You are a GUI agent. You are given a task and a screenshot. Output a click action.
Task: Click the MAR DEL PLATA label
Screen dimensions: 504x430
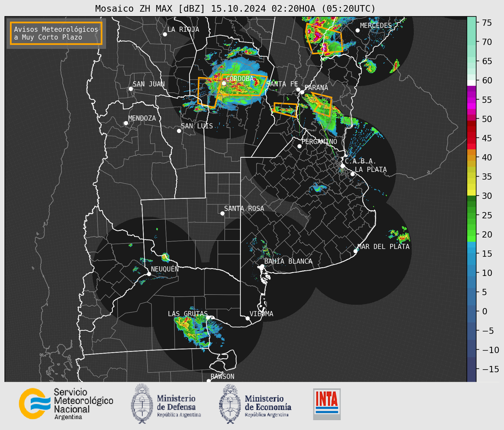(x=384, y=247)
